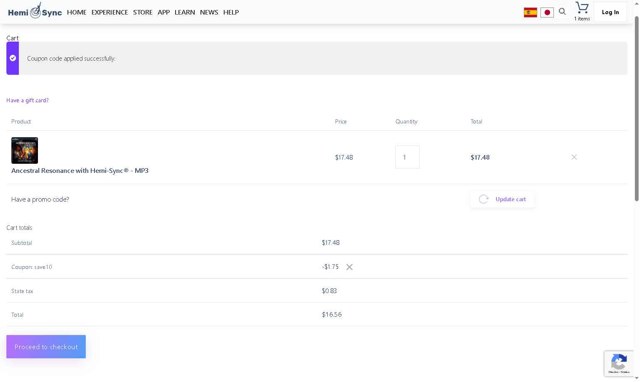The width and height of the screenshot is (640, 382).
Task: Open the LEARN menu item
Action: tap(184, 12)
